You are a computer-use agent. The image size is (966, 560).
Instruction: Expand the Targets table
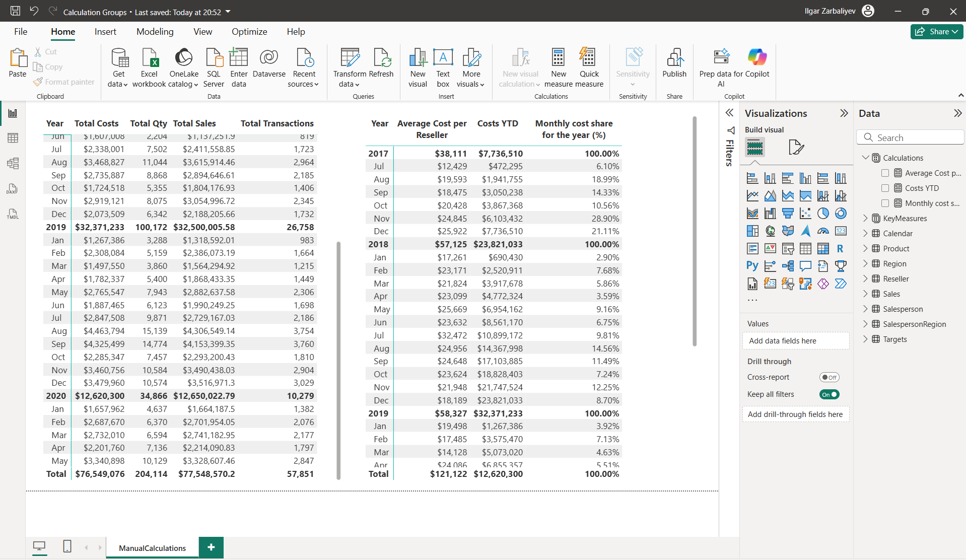(865, 339)
